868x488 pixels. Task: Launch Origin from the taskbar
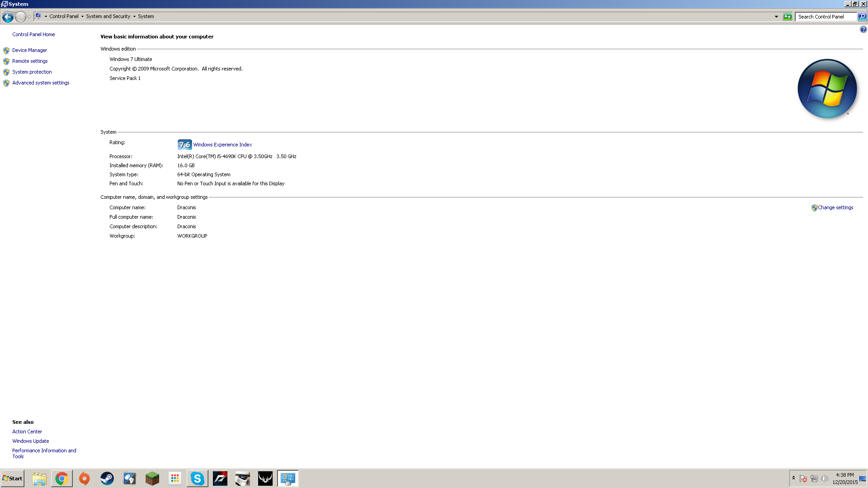85,479
